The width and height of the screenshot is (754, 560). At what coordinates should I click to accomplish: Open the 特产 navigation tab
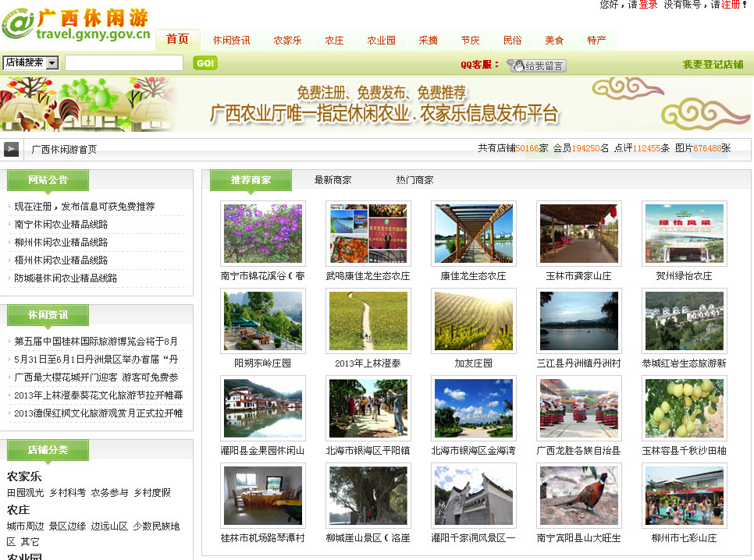tap(597, 41)
